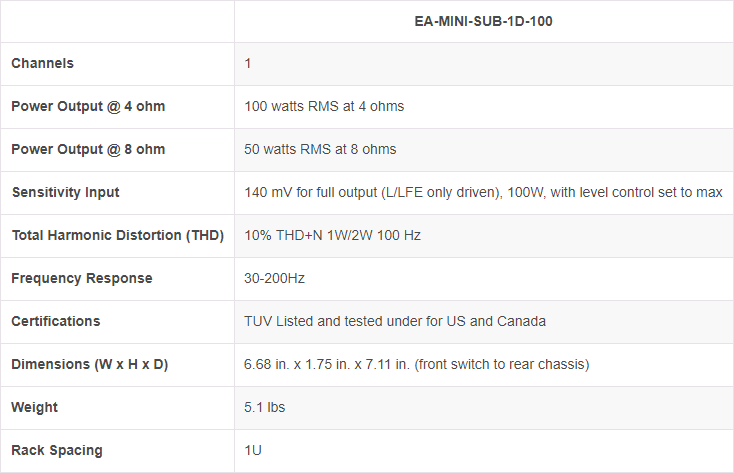Click the 100 watts RMS at 4 ohms value
This screenshot has width=734, height=473.
click(x=324, y=106)
